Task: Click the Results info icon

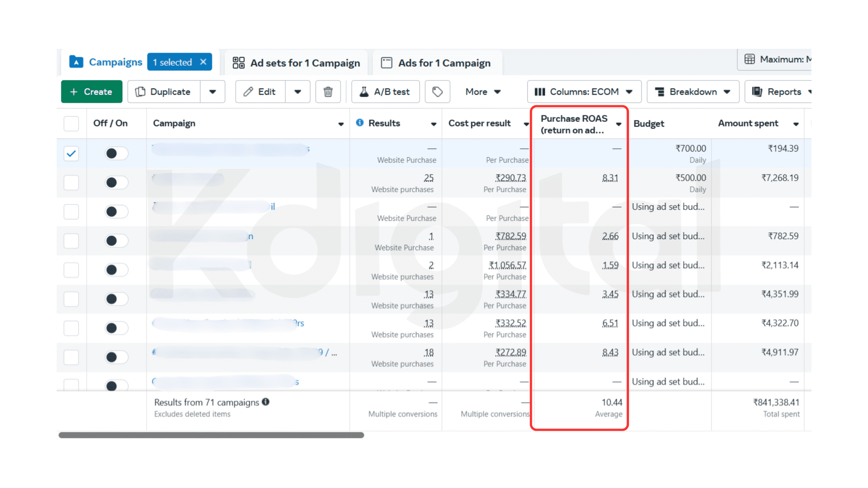Action: click(x=360, y=123)
